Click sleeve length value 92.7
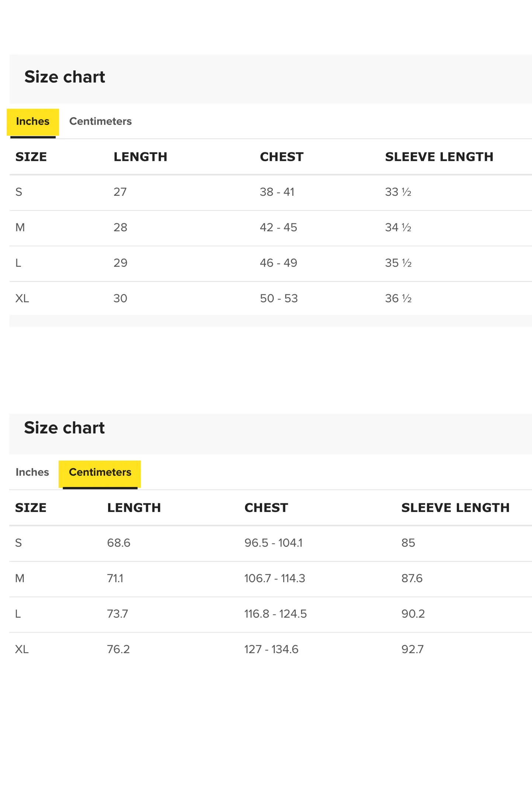 pos(413,649)
